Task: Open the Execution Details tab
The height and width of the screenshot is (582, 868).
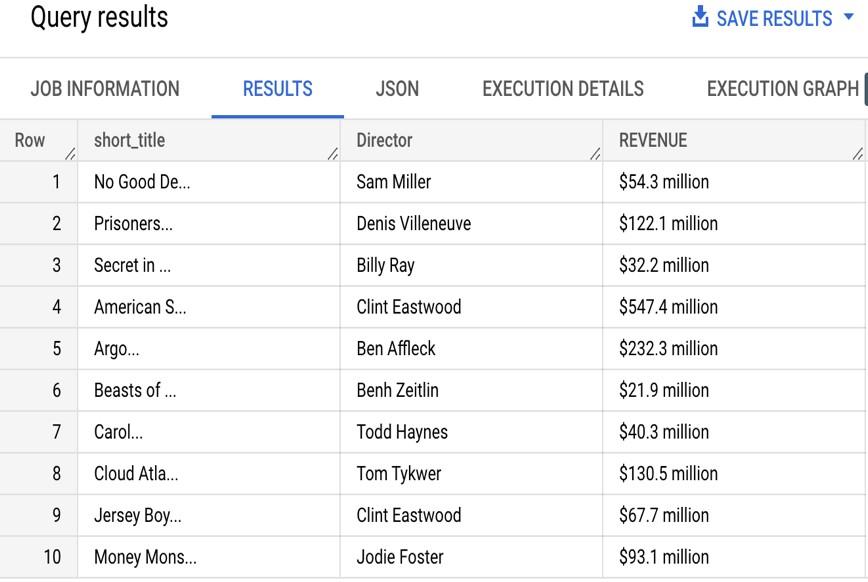Action: [x=563, y=89]
